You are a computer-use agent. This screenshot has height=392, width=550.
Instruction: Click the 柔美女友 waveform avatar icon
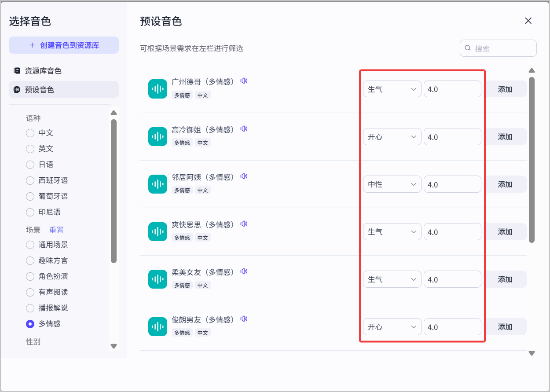[158, 279]
